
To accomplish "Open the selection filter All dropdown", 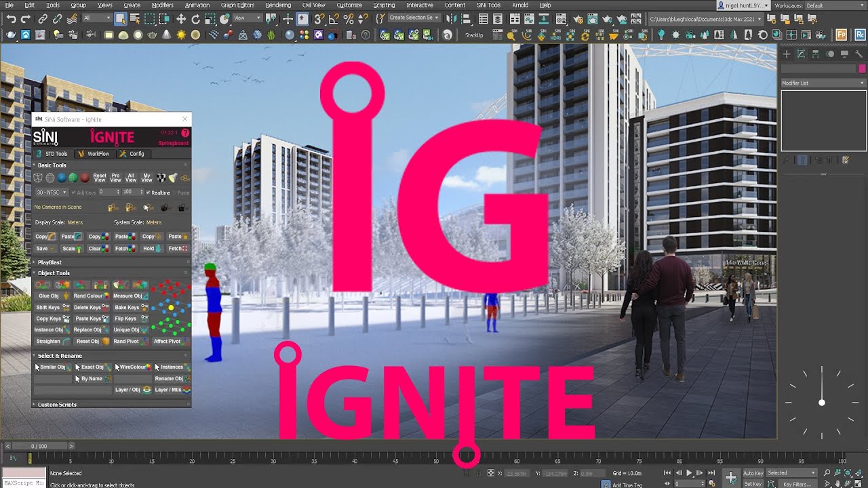I will pos(96,18).
